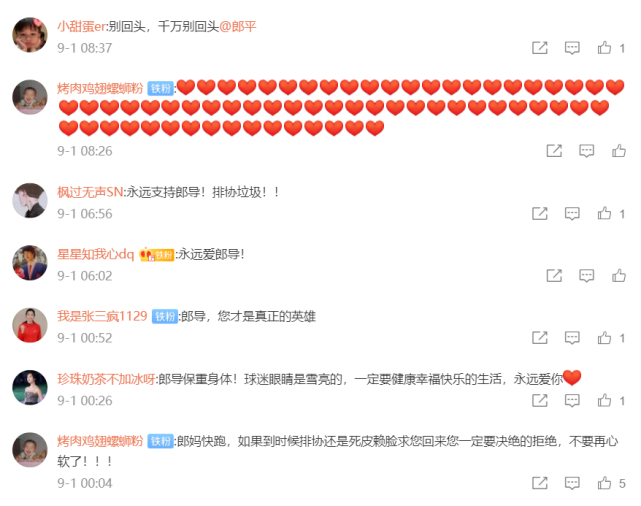Repost 枫过无声SN's comment
This screenshot has width=641, height=506.
pos(540,213)
